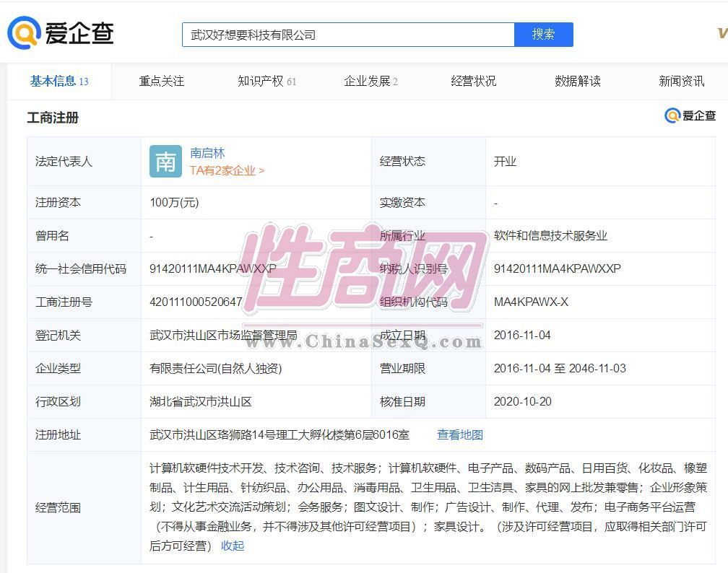
Task: Open the 基本信息 tab
Action: [59, 82]
